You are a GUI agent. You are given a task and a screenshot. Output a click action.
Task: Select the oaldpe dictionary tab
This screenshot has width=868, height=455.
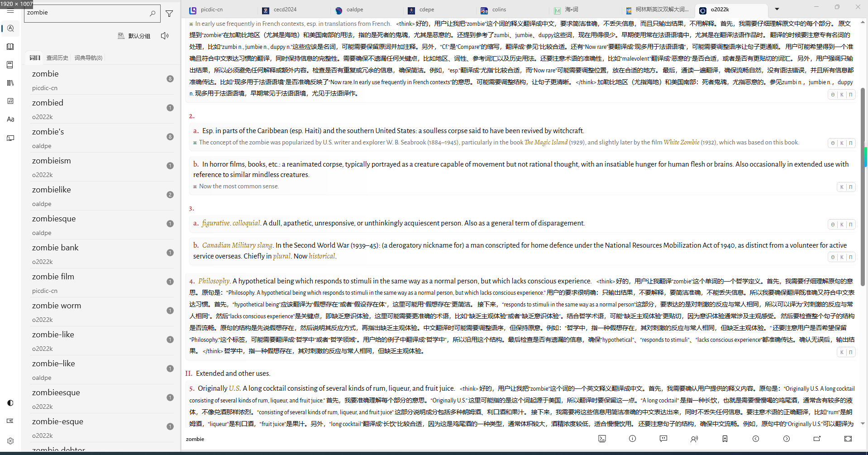[355, 10]
